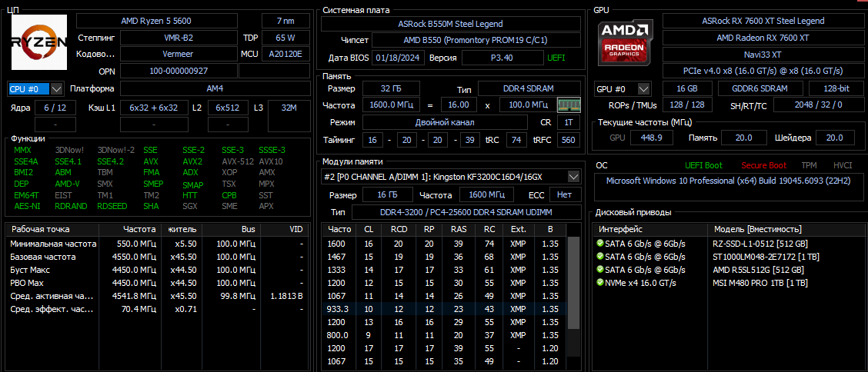Click the TPM status label
Screen dimensions: 868x372
click(x=809, y=165)
